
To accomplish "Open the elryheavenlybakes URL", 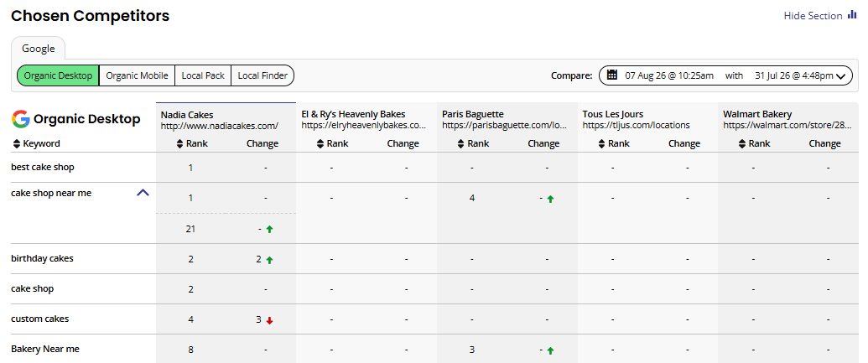I will [x=364, y=126].
